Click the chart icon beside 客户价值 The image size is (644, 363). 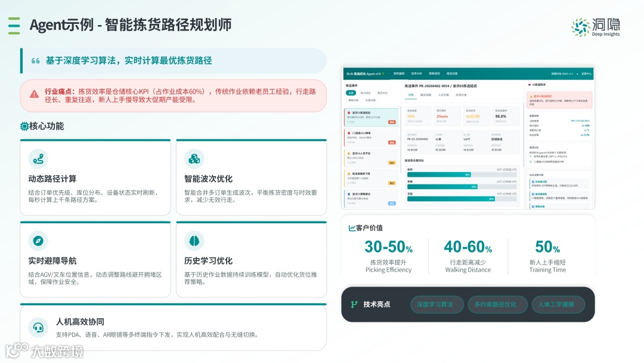pyautogui.click(x=352, y=227)
